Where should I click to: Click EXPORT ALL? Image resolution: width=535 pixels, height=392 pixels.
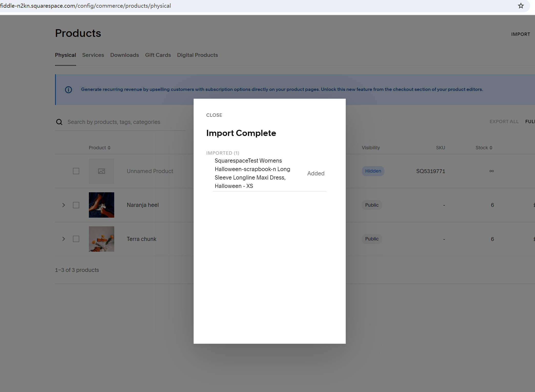[504, 122]
